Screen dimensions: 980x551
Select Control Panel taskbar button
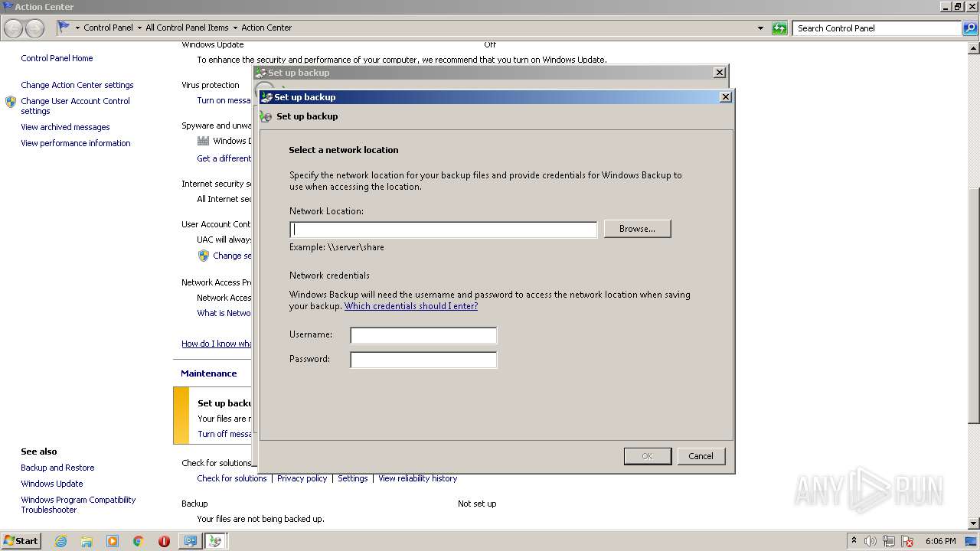[190, 541]
